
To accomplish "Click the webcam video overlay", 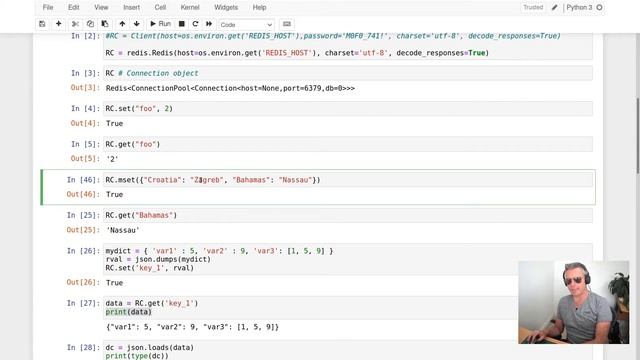I will click(573, 302).
